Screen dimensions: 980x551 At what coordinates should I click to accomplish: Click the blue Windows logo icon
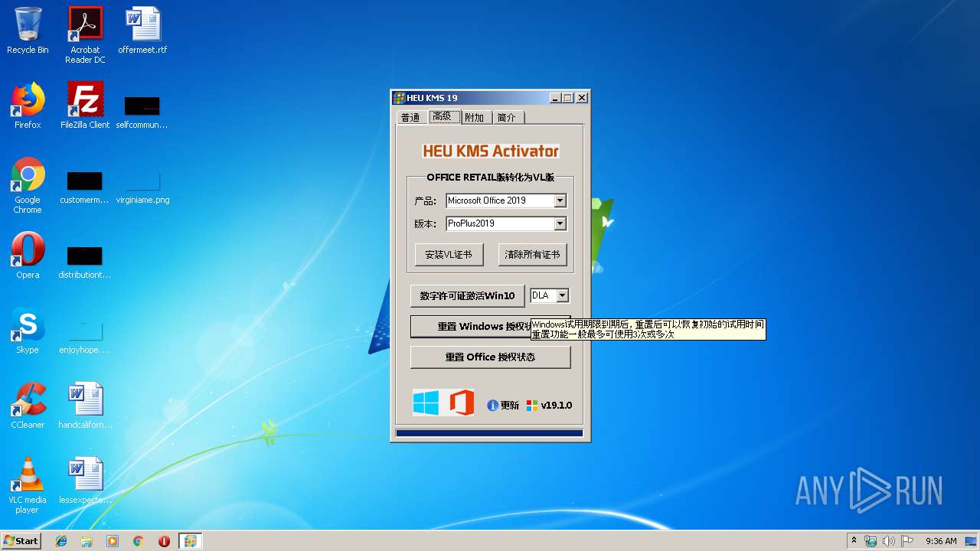pos(426,403)
